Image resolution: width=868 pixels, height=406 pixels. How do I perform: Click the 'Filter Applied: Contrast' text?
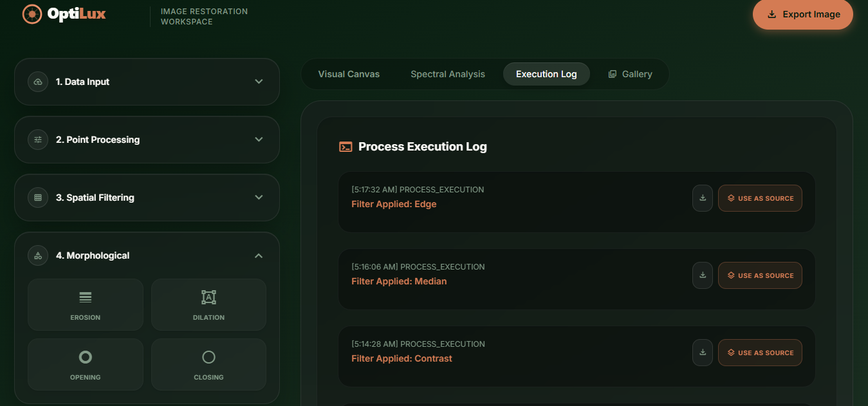[402, 358]
